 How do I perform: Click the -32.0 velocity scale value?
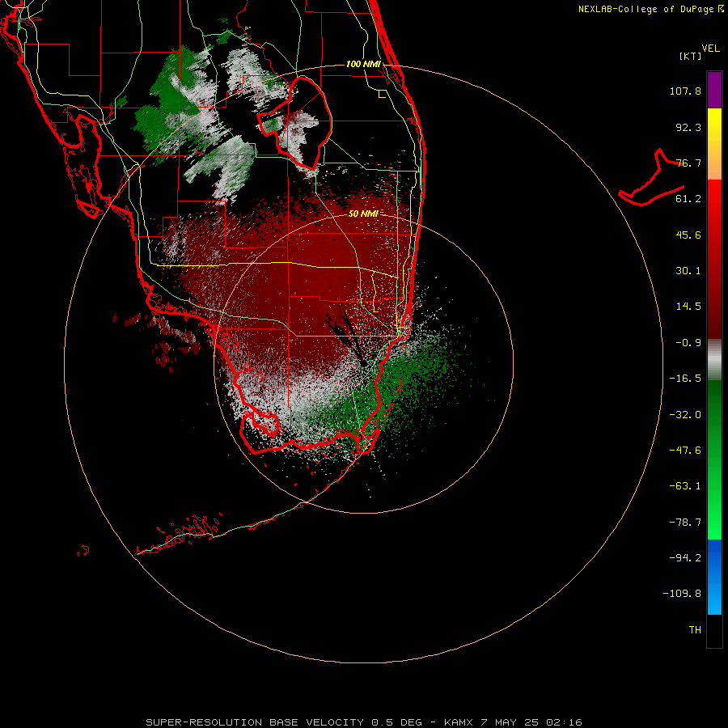click(685, 415)
